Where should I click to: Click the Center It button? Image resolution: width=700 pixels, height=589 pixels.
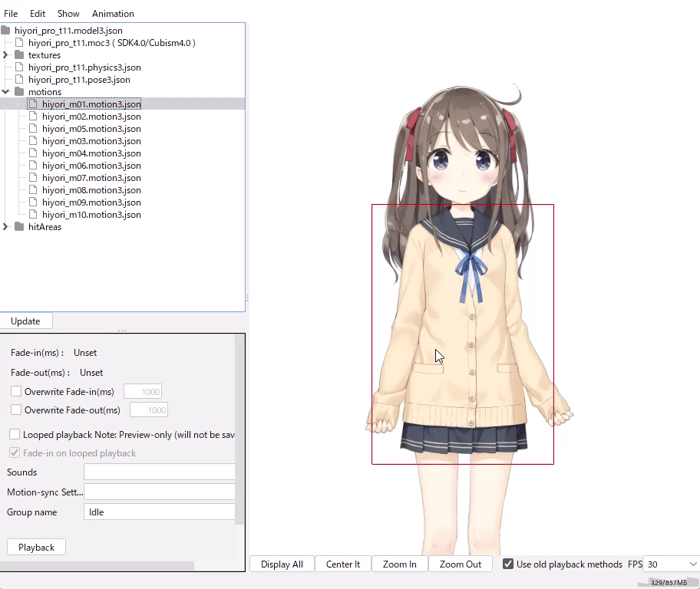[x=342, y=564]
